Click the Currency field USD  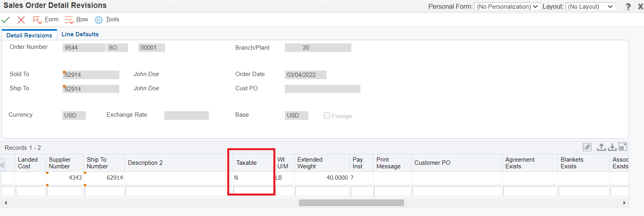pos(74,115)
